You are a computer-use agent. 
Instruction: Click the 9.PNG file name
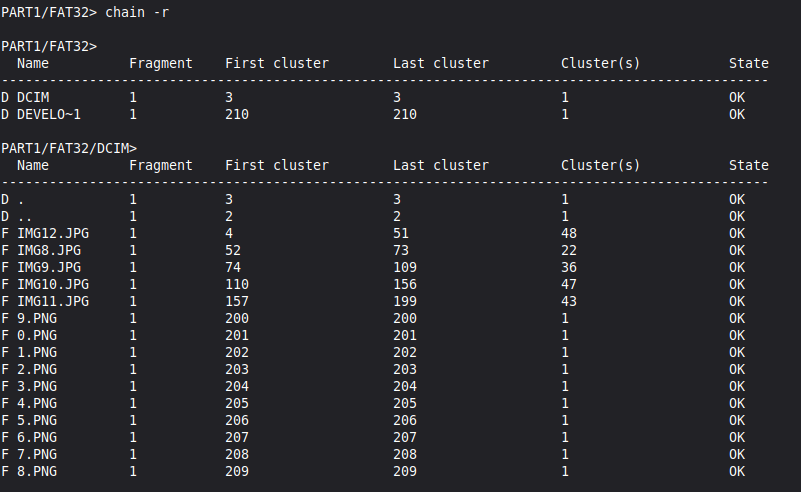point(37,318)
